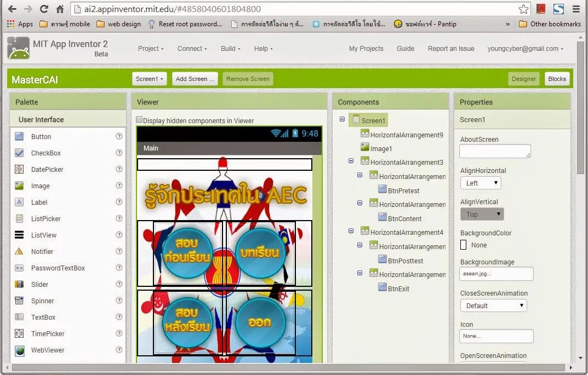Bookmark this page with star icon
Screen dimensions: 588x375
coord(523,9)
